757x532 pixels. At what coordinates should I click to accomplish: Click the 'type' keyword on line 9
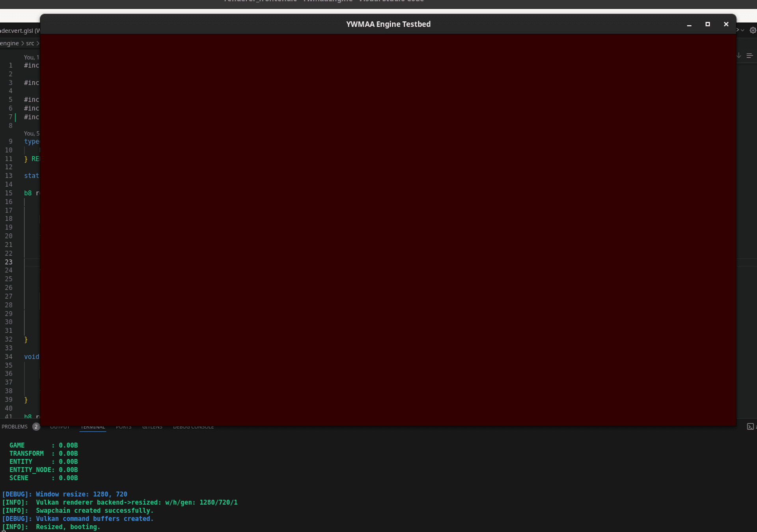tap(32, 142)
